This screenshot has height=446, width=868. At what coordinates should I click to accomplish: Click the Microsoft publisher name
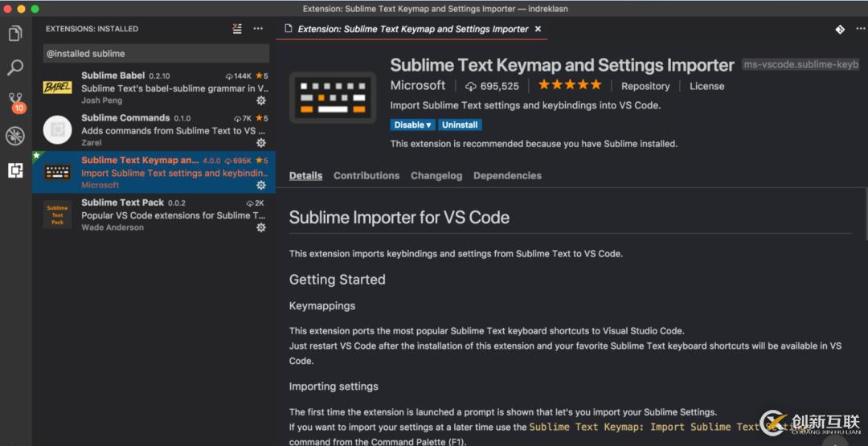tap(417, 86)
